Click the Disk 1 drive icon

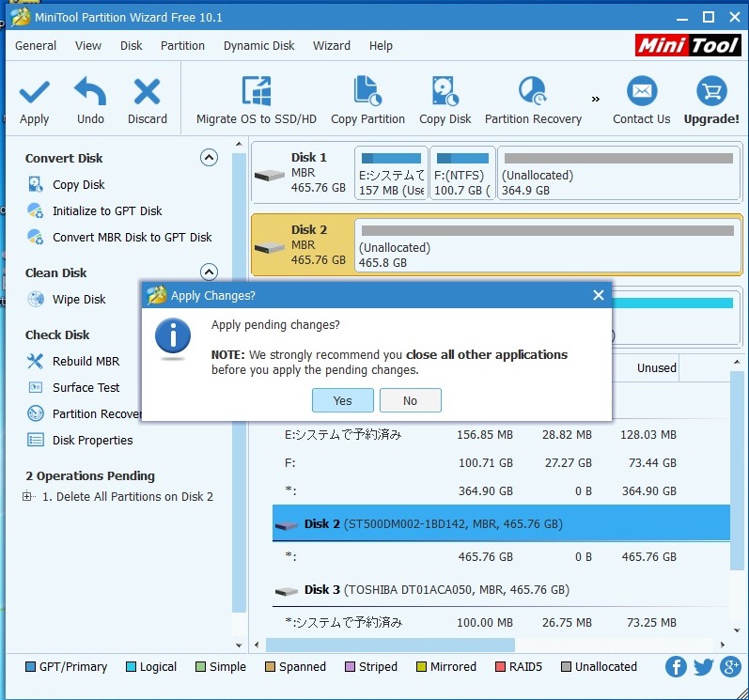point(270,176)
